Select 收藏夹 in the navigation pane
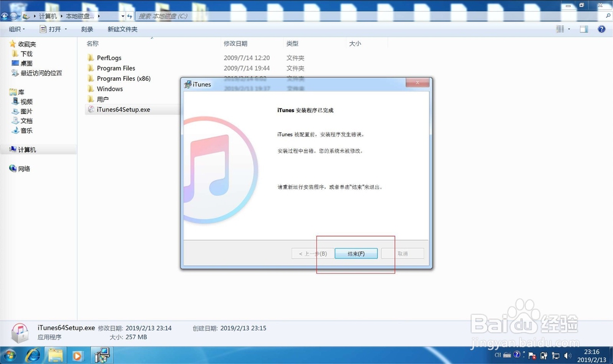Image resolution: width=613 pixels, height=364 pixels. click(x=27, y=44)
